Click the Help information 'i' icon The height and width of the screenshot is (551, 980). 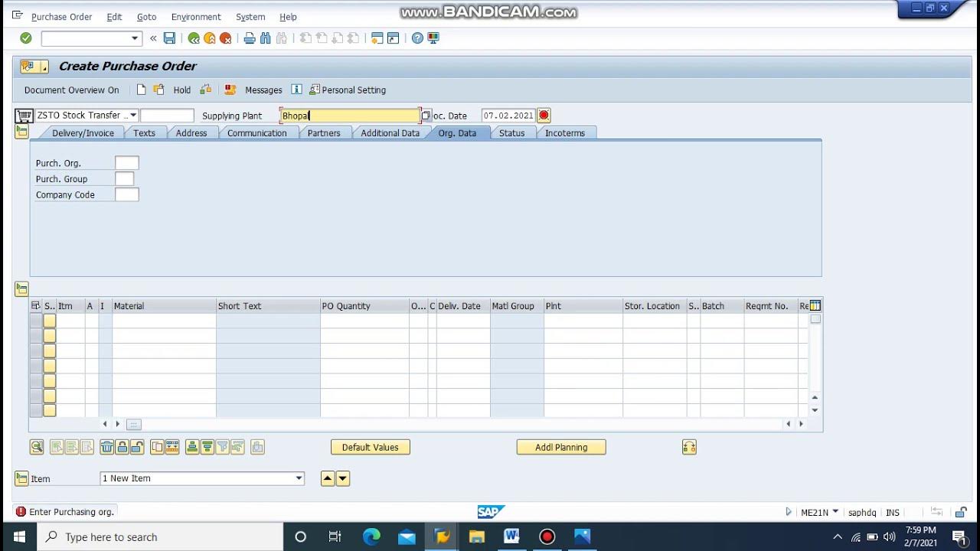[x=296, y=90]
